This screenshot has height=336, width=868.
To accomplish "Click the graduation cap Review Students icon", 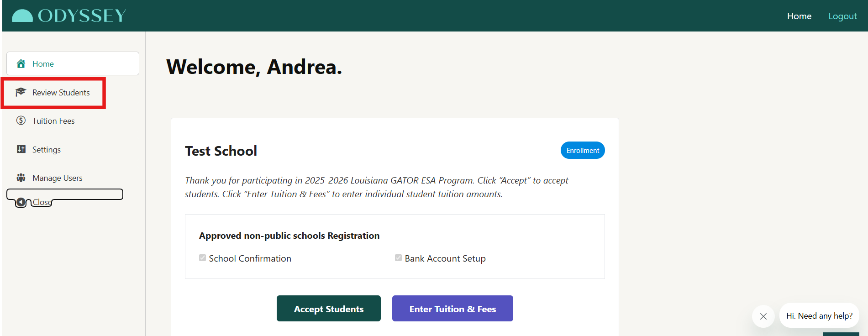I will click(21, 92).
